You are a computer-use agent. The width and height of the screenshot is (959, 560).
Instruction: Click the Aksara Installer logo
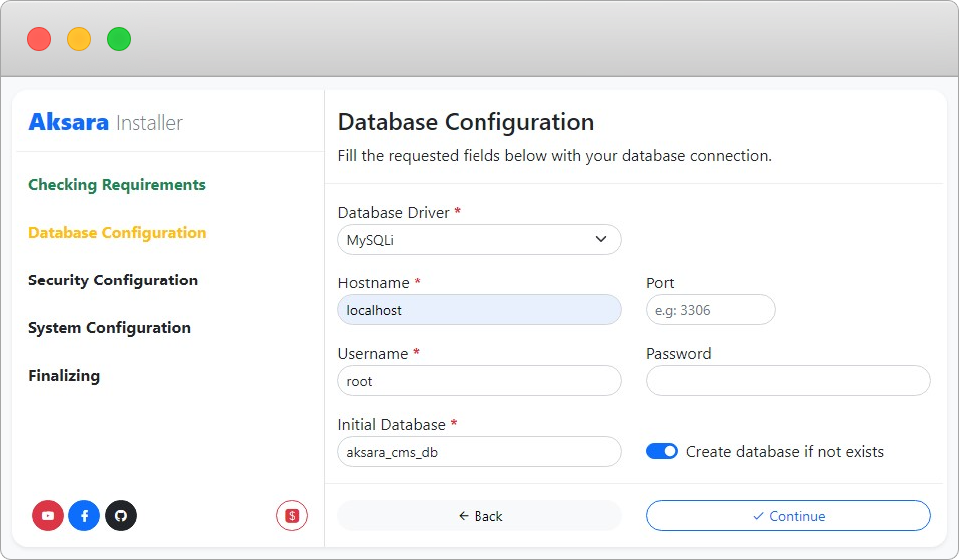coord(105,122)
